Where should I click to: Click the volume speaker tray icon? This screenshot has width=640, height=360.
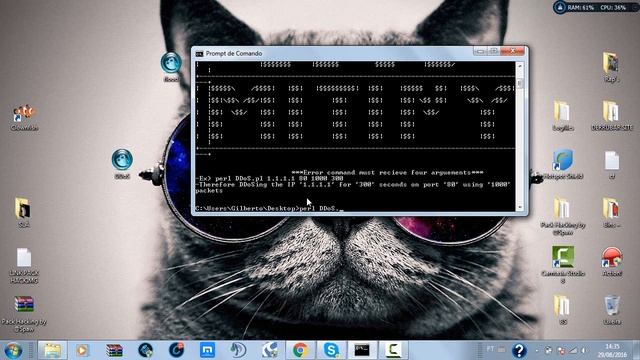[584, 350]
